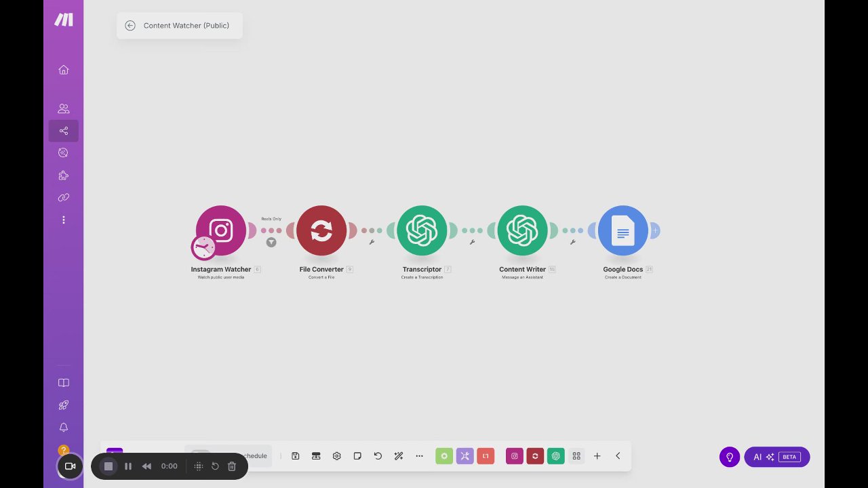Click the Undo arrow in the toolbar

point(378,456)
